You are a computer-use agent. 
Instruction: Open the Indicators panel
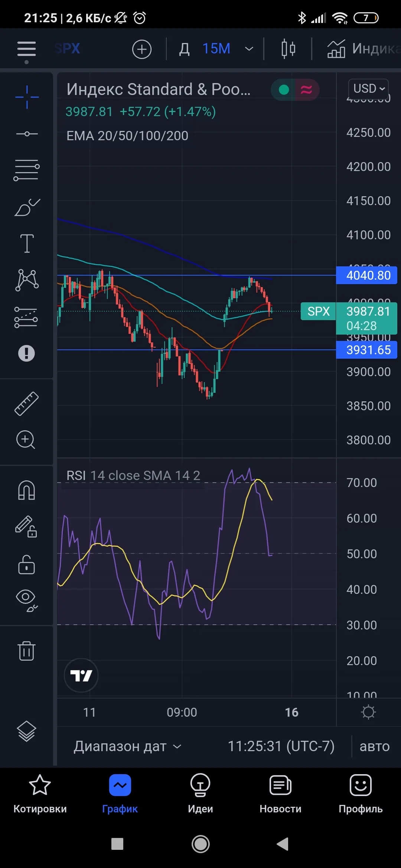tap(363, 49)
